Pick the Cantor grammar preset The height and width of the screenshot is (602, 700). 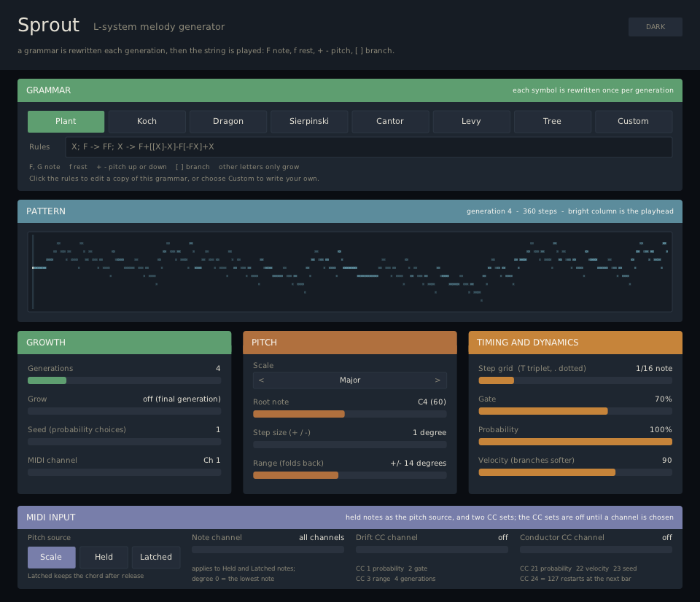[390, 122]
